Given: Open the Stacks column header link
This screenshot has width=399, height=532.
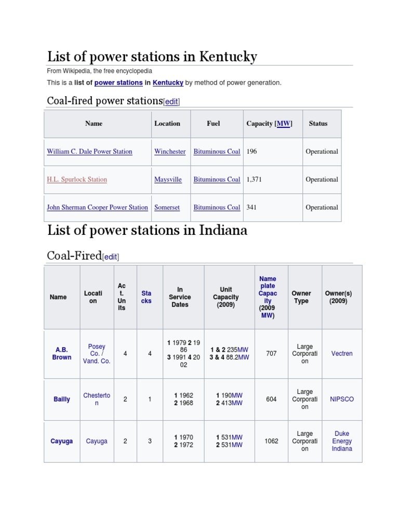Looking at the screenshot, I should pos(146,297).
